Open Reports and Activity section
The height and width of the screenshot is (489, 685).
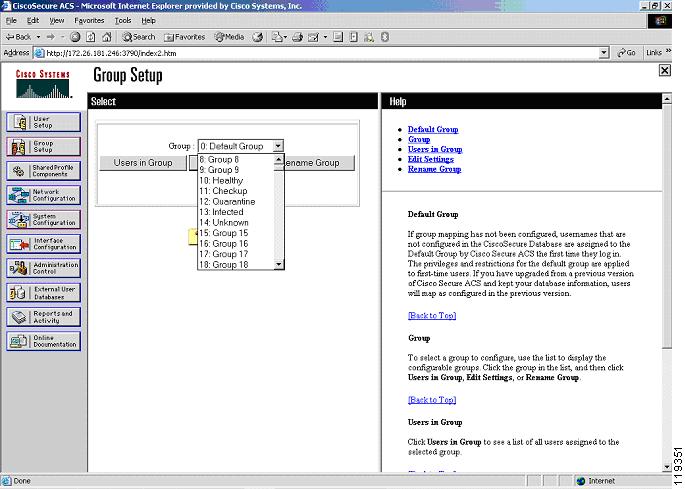43,317
